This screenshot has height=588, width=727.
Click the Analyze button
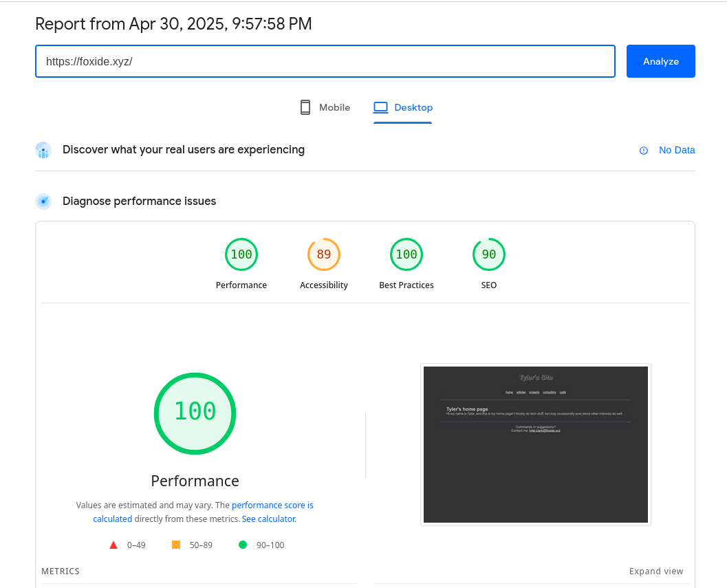660,61
